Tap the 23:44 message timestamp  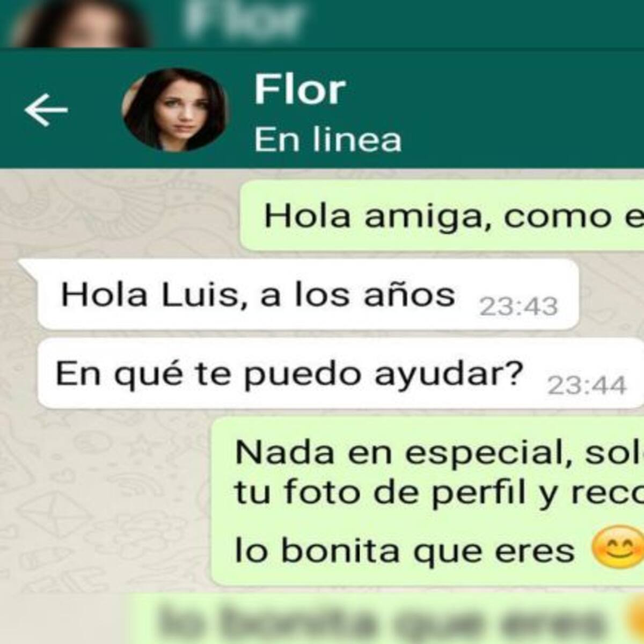(587, 386)
